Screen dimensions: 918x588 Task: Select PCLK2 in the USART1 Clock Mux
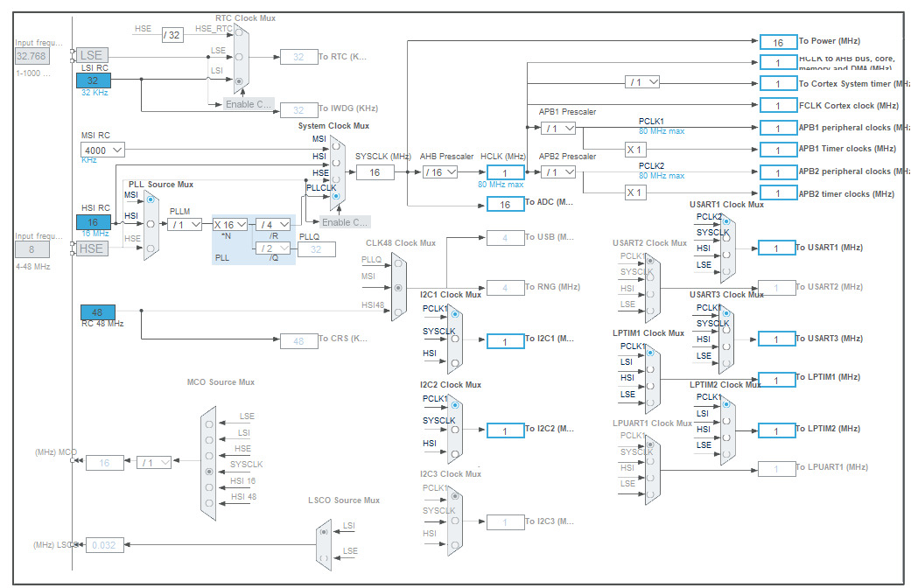point(726,221)
